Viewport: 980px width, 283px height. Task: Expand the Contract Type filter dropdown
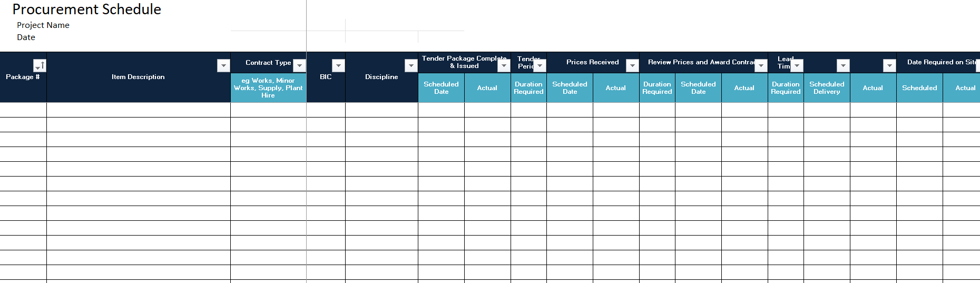[299, 65]
